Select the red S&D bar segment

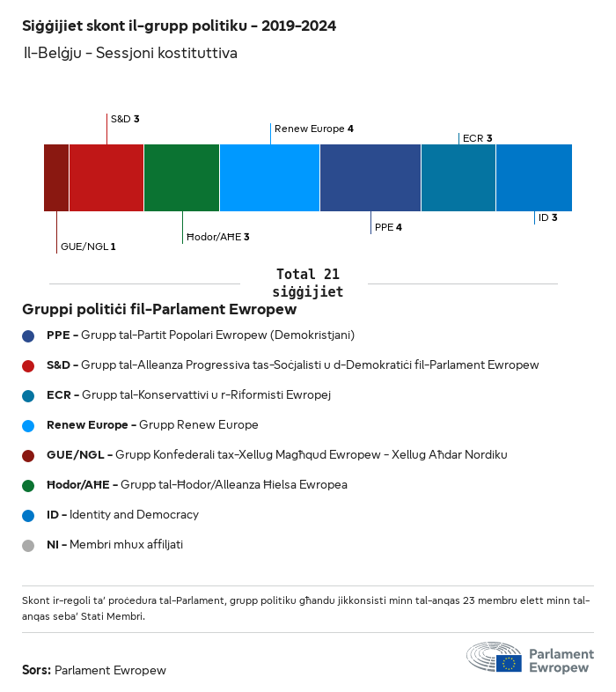click(106, 178)
